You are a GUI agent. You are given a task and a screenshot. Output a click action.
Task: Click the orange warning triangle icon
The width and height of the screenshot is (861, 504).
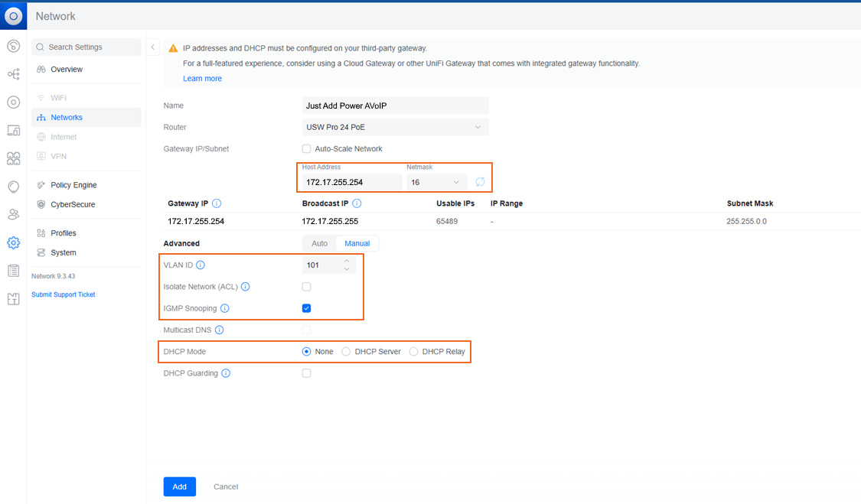point(173,48)
